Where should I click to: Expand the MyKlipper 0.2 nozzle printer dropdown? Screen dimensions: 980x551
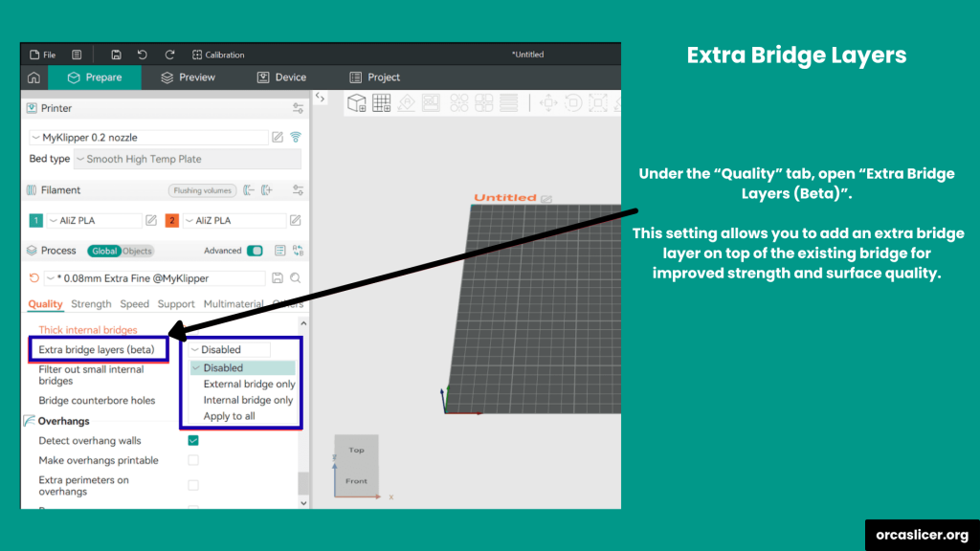[148, 137]
